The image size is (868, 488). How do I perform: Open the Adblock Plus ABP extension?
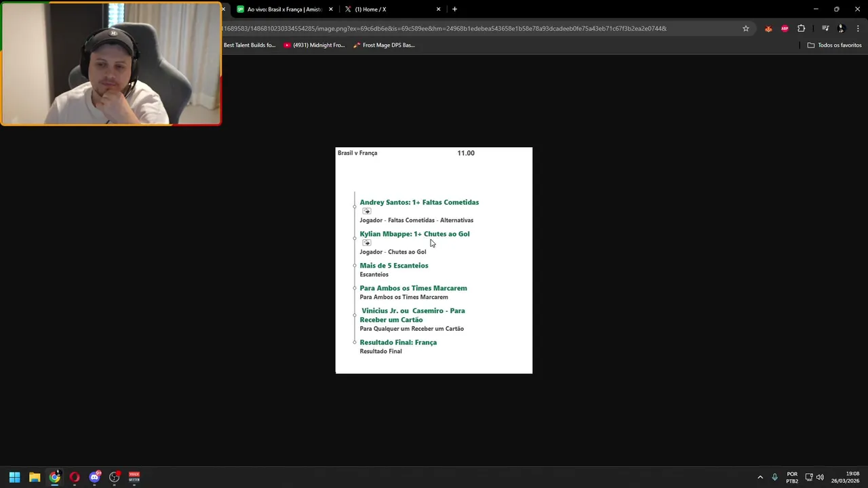click(x=785, y=28)
